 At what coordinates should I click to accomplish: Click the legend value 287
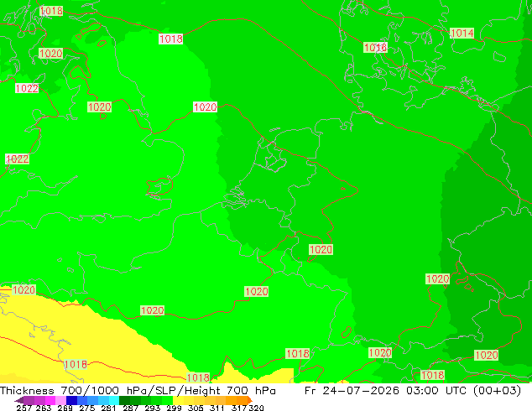coord(130,408)
